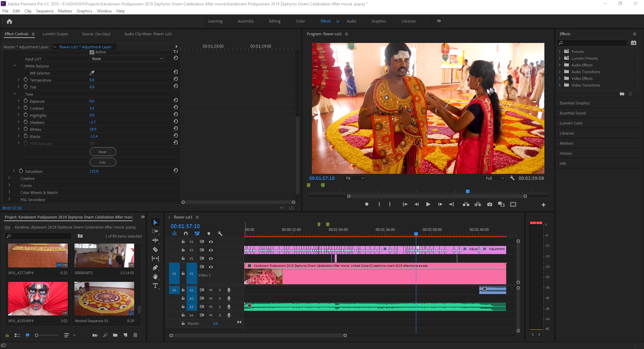Screen dimensions: 644x349
Task: Grab the Hand tool
Action: (155, 276)
